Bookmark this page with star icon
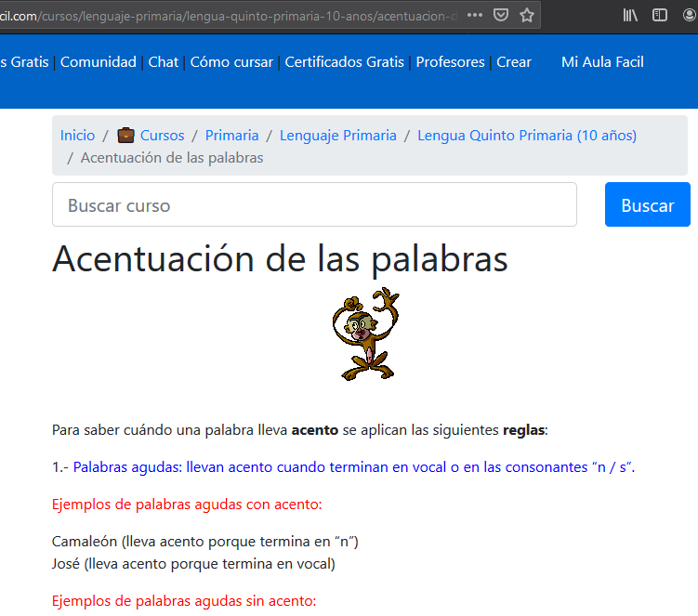The image size is (698, 616). point(527,16)
